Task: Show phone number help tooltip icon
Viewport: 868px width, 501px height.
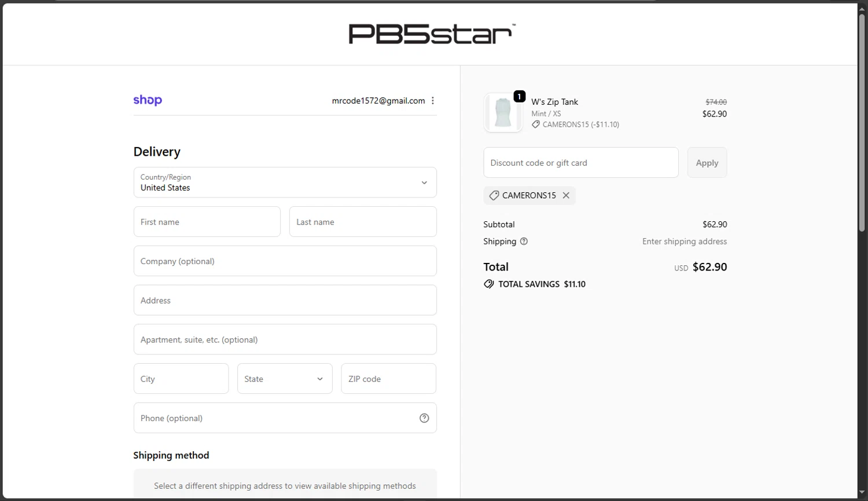Action: click(x=424, y=418)
